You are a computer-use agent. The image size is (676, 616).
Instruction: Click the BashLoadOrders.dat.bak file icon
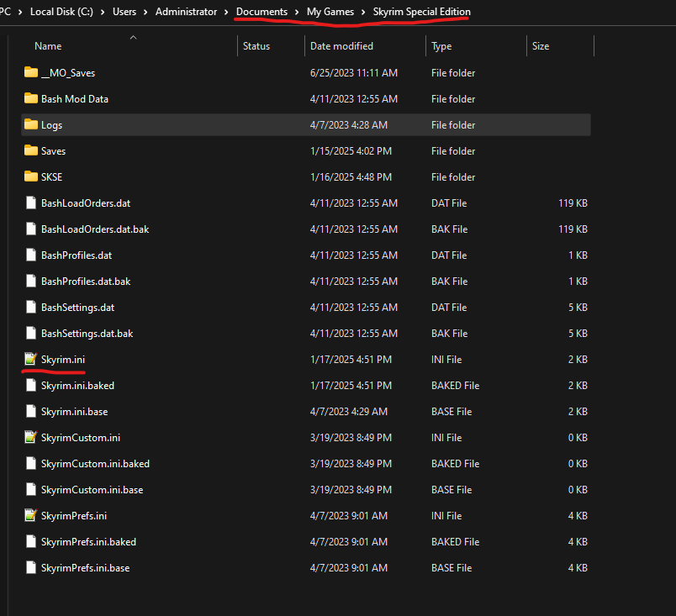pos(31,229)
